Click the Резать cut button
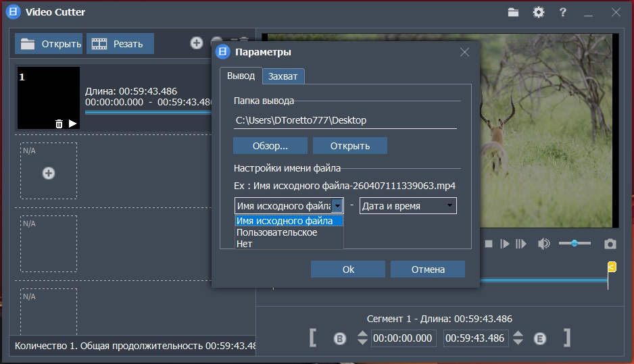This screenshot has height=364, width=634. tap(120, 44)
